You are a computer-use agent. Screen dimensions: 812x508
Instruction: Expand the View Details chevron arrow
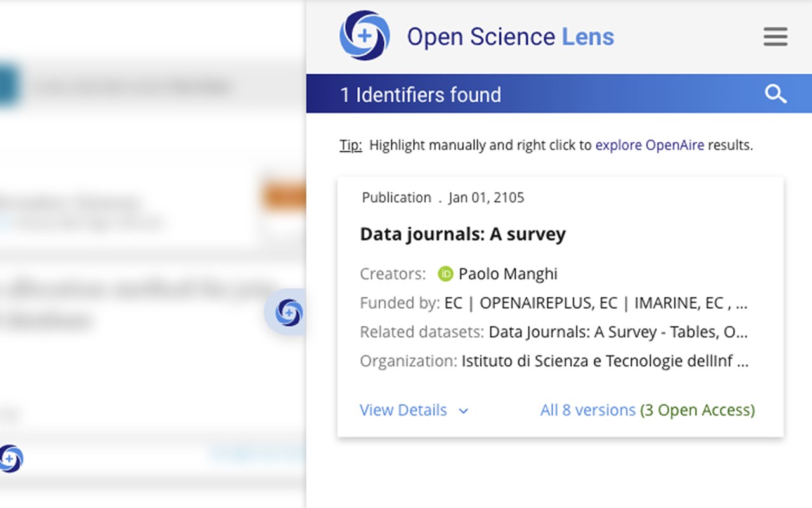pyautogui.click(x=464, y=411)
